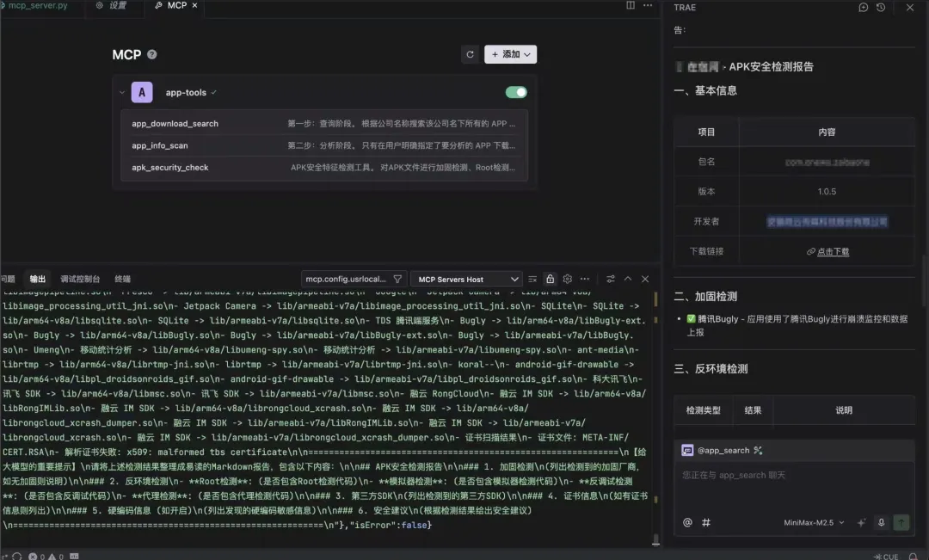The height and width of the screenshot is (560, 929).
Task: Start voice input with the microphone icon
Action: [881, 523]
